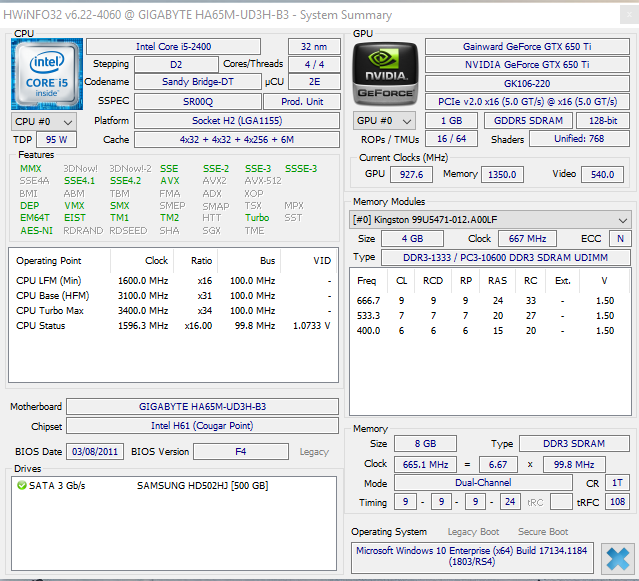This screenshot has height=581, width=639.
Task: Click the F4 BIOS version field
Action: [x=241, y=452]
